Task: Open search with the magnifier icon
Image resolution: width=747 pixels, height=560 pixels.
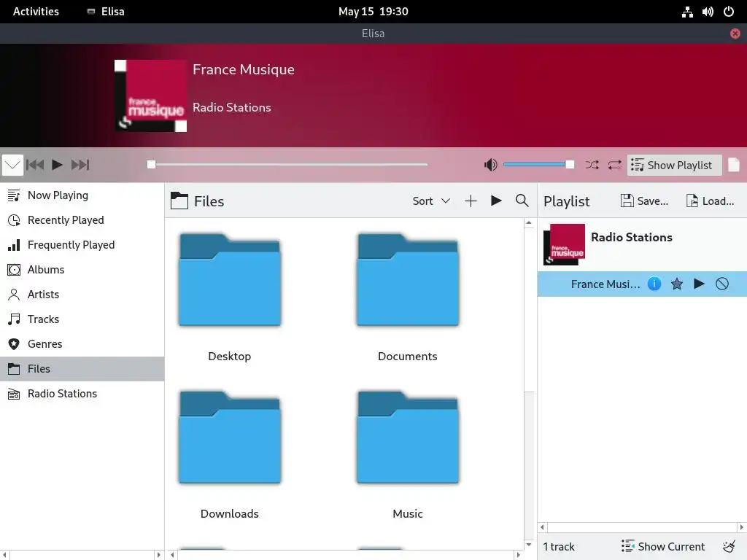Action: (522, 201)
